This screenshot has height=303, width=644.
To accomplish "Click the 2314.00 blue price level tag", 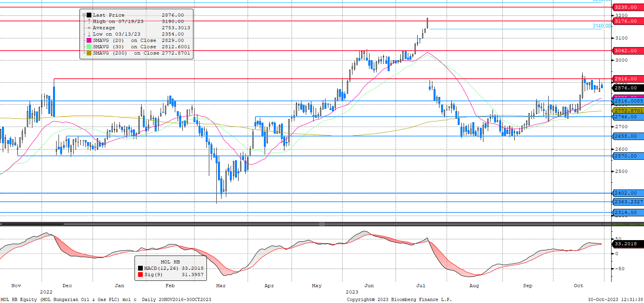I will [627, 212].
